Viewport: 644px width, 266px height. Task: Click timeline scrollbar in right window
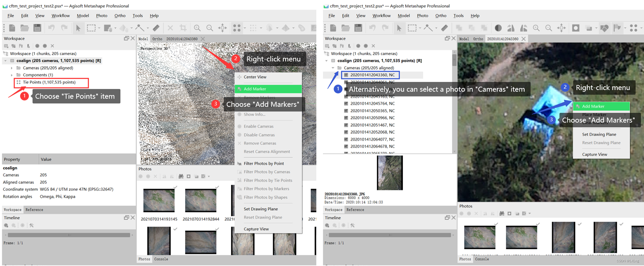(x=390, y=235)
